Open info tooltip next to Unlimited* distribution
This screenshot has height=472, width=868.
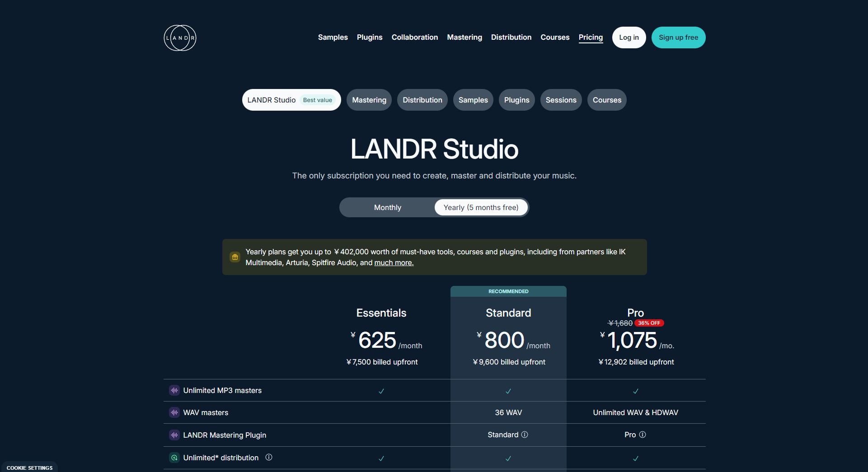(269, 458)
